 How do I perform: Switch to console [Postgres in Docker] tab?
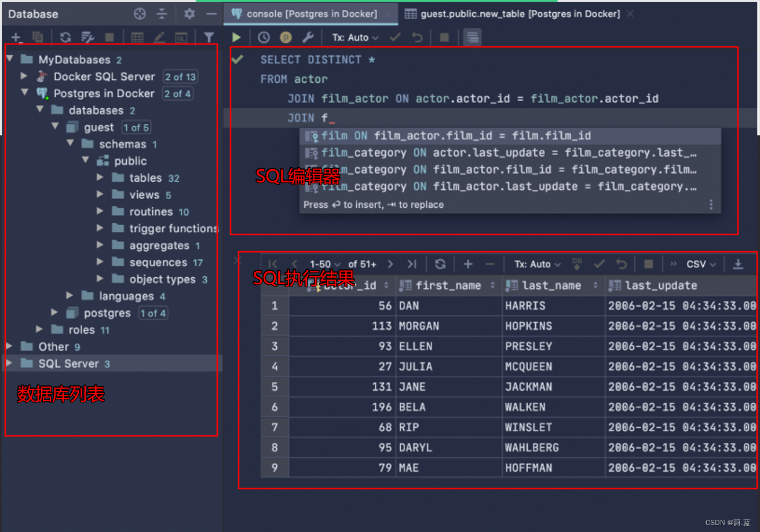311,14
